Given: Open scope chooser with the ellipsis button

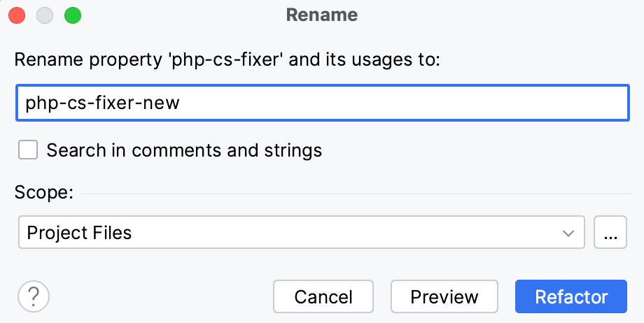Looking at the screenshot, I should pos(610,233).
